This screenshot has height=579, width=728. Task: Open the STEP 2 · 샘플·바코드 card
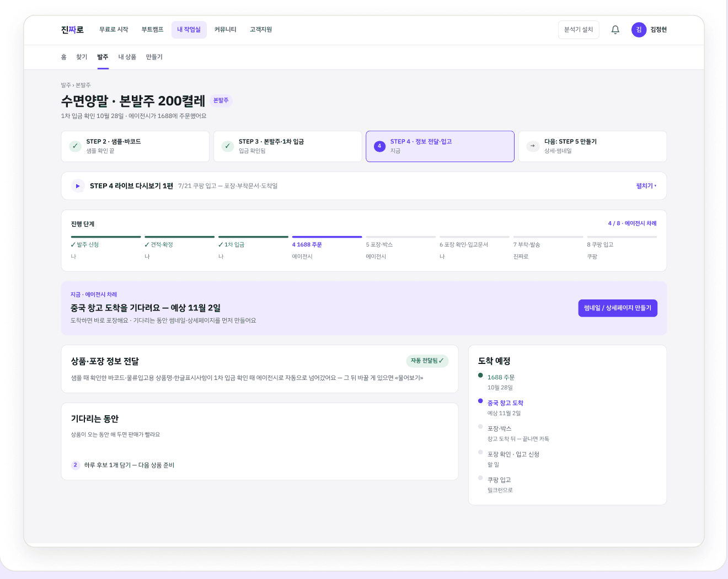[x=135, y=146]
